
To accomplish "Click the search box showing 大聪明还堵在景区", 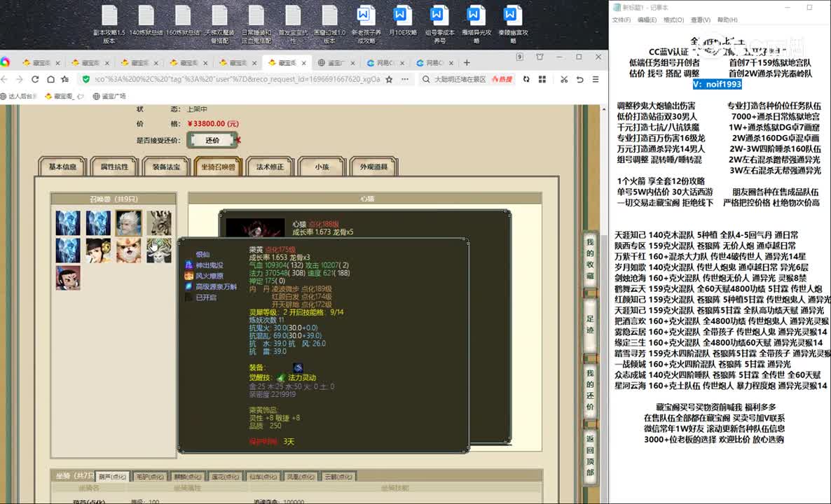I will click(460, 79).
